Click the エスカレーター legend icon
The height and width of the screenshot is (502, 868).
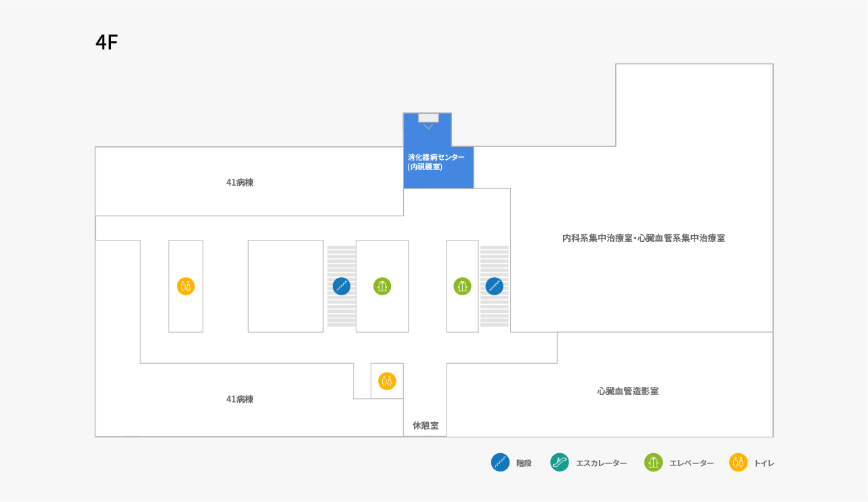click(560, 463)
